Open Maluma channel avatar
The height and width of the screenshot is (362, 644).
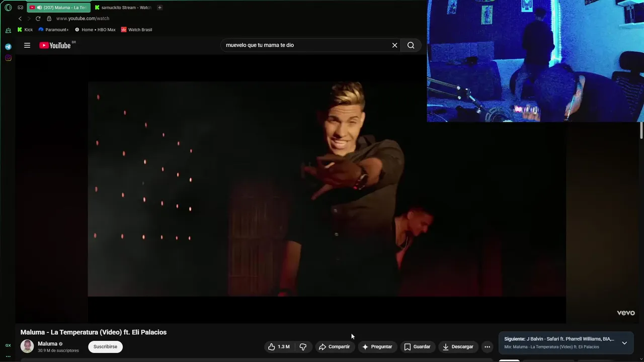click(x=27, y=346)
